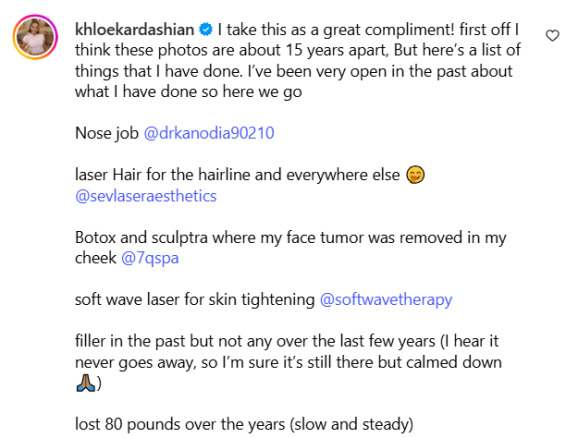The height and width of the screenshot is (438, 566).
Task: Visit the @drkanodia90210 mention
Action: point(209,133)
